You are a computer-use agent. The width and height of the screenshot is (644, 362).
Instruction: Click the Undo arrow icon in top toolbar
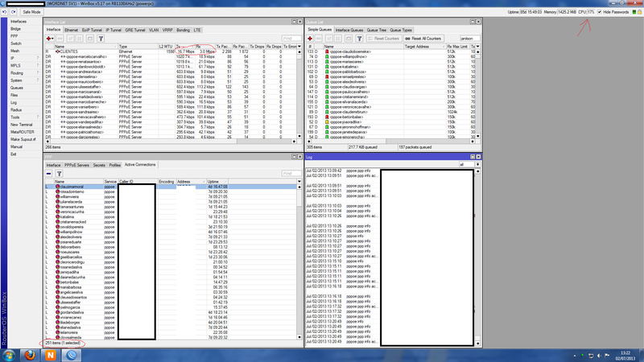coord(5,12)
